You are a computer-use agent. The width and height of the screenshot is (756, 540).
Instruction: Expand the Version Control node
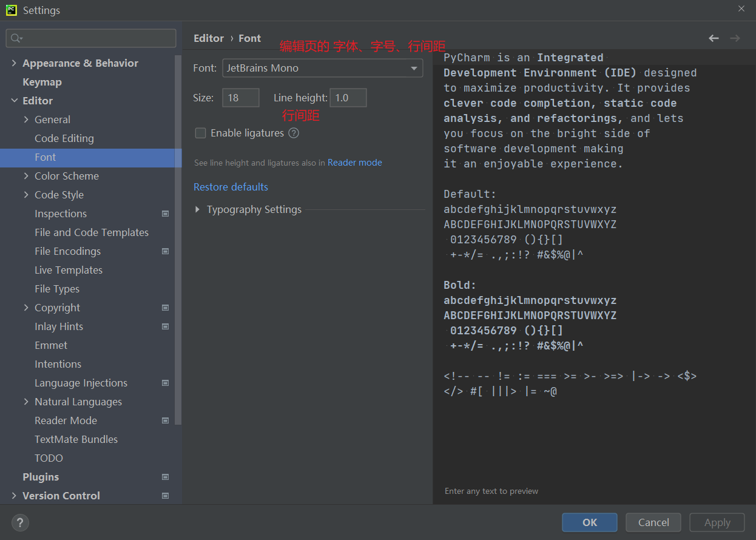click(14, 496)
